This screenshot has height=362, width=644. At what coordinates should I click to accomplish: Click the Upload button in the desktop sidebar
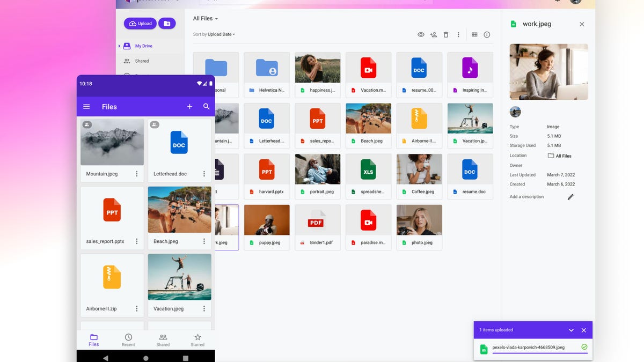140,24
